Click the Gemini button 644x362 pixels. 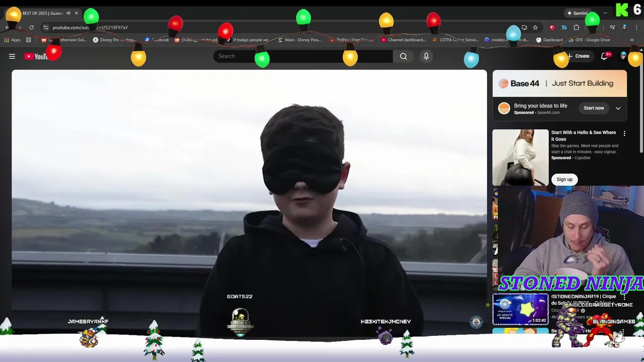(x=578, y=13)
